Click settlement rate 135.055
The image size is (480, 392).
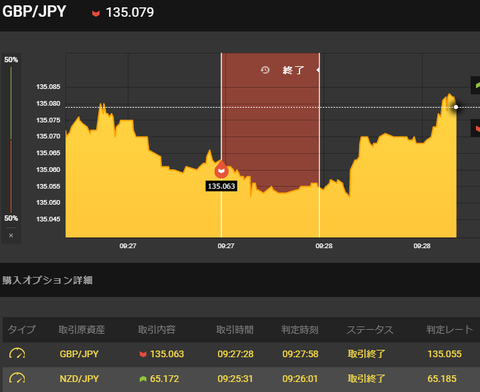tap(445, 354)
